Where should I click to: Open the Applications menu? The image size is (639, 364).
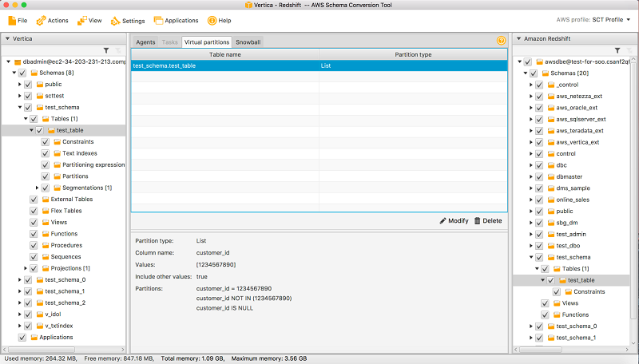tap(176, 21)
